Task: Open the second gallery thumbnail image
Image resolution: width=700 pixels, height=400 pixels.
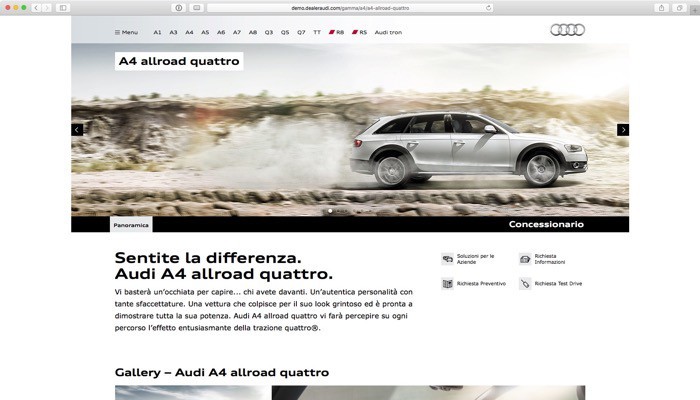Action: 429,393
